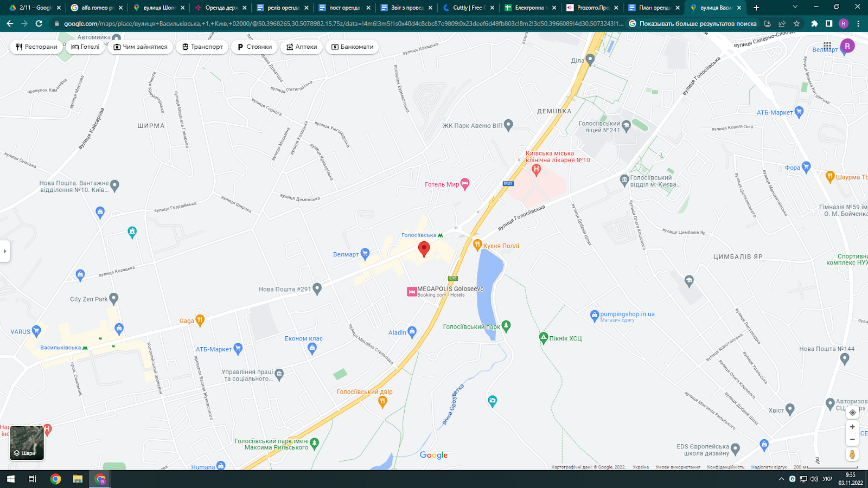The width and height of the screenshot is (868, 488).
Task: Switch to the План оренди tab
Action: pyautogui.click(x=654, y=8)
